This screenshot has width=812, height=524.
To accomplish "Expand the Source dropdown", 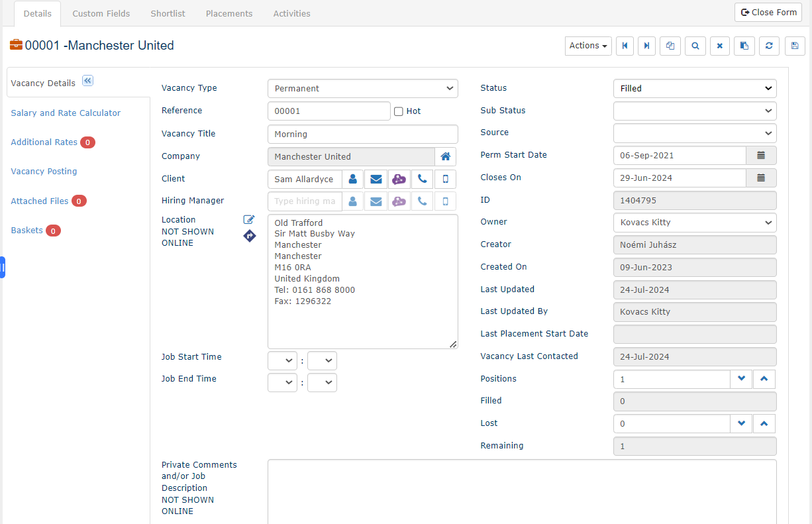I will click(x=695, y=133).
